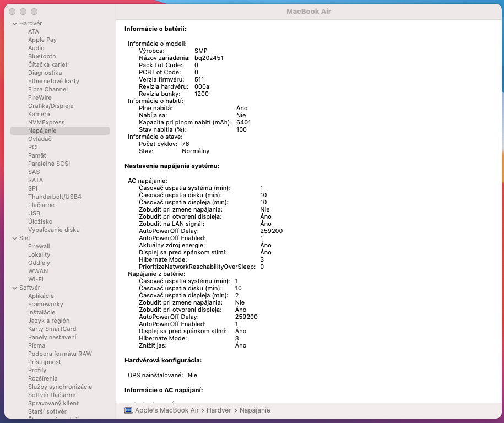Select Tlačiarne in the hardware list
This screenshot has width=504, height=423.
(41, 205)
